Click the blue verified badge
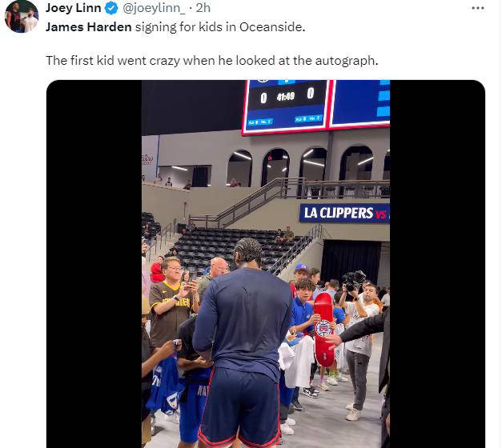 [111, 8]
